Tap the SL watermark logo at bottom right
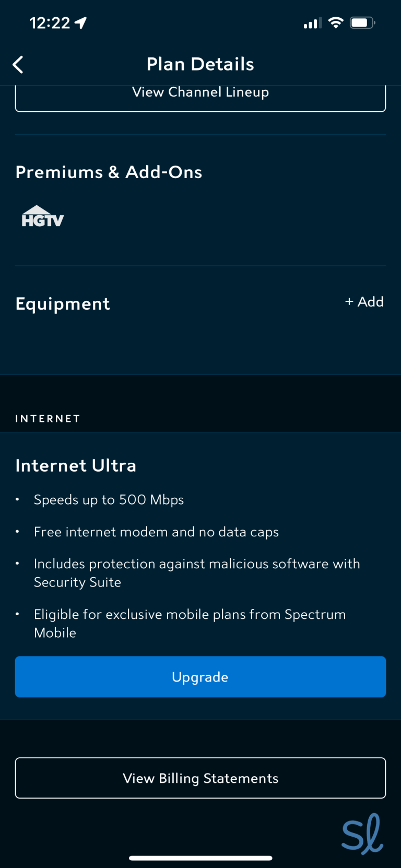Screen dimensions: 401x868 tap(363, 834)
